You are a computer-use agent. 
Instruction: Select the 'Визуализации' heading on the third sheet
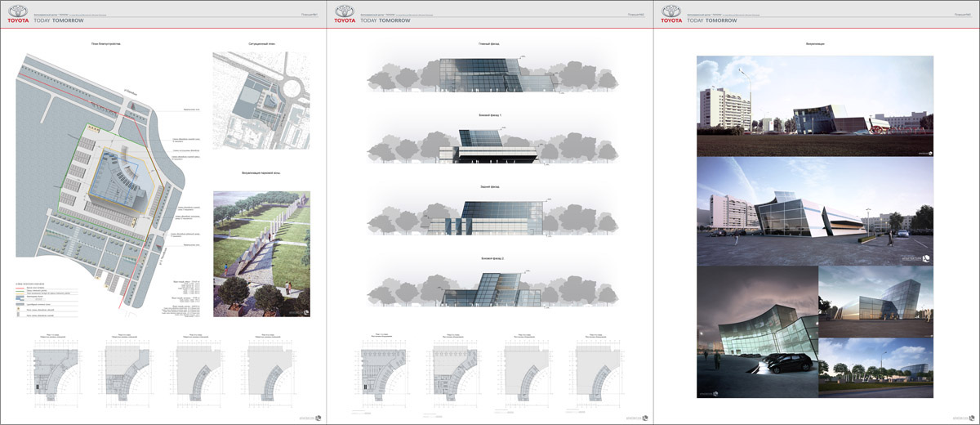click(815, 42)
